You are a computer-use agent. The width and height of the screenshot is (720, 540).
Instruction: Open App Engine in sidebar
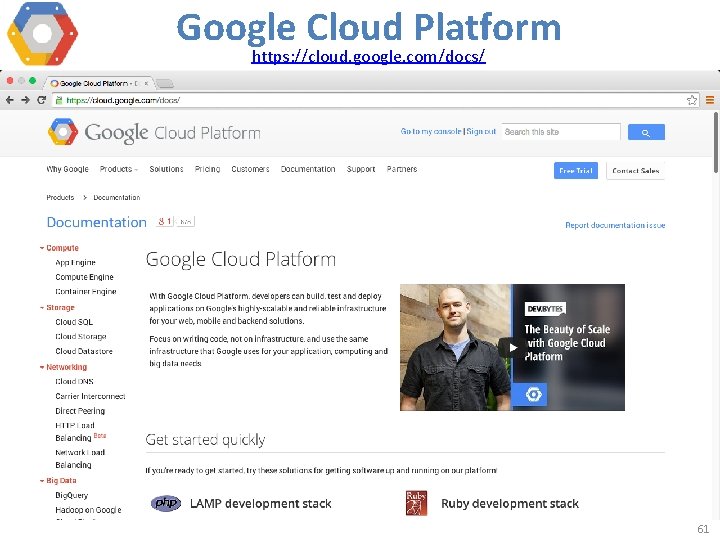point(75,263)
